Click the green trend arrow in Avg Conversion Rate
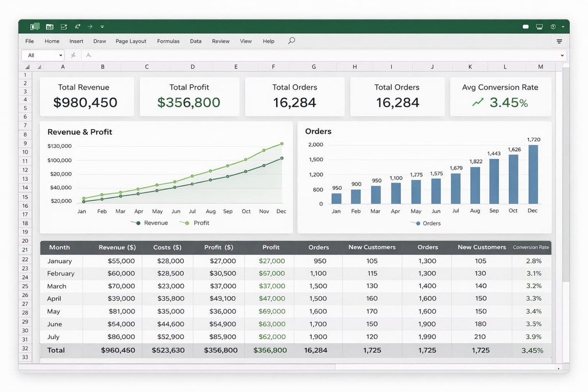 click(478, 102)
